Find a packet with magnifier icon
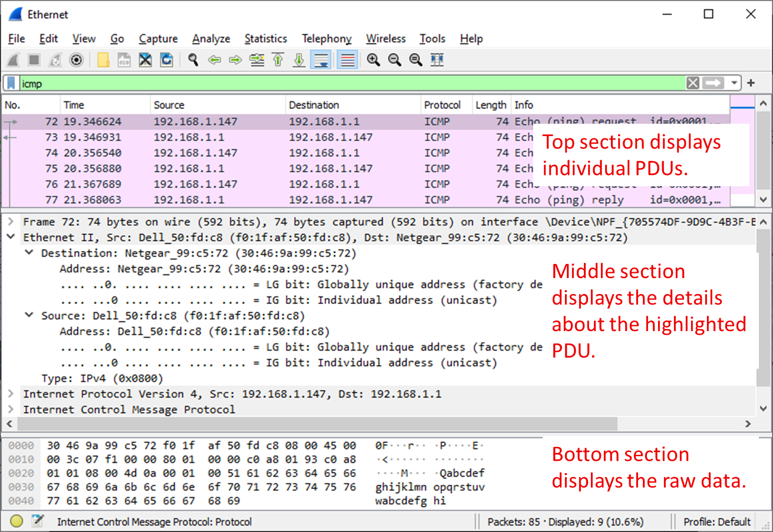 [193, 60]
